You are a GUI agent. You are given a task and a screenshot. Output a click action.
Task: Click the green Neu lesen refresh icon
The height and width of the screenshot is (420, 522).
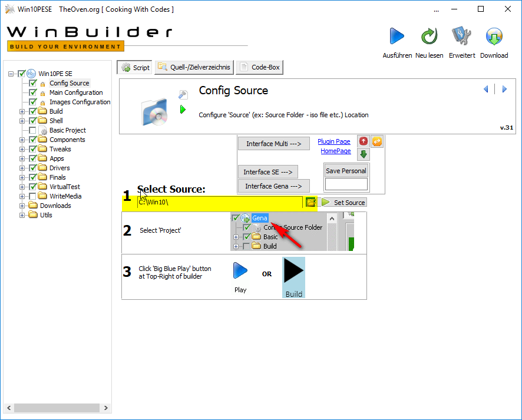[x=429, y=36]
